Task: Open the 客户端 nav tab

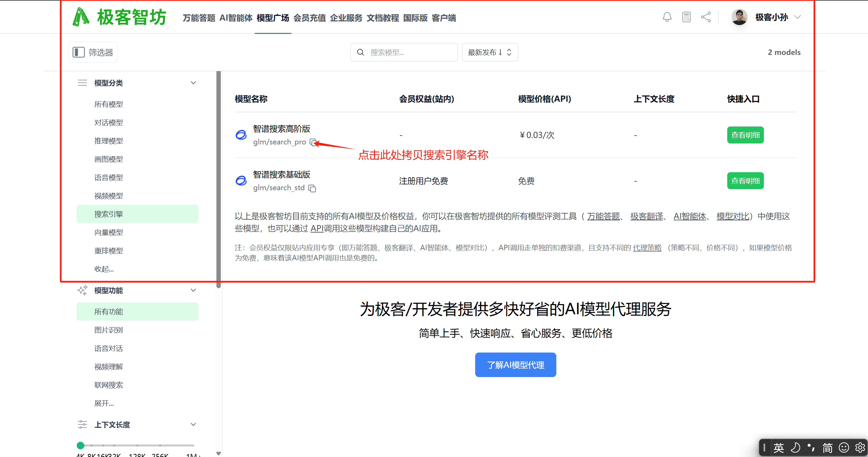Action: (444, 18)
